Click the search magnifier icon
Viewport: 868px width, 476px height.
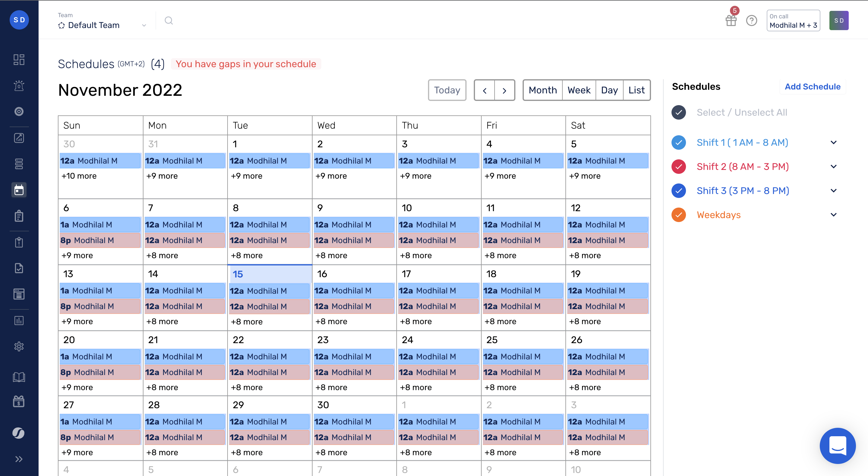click(169, 21)
